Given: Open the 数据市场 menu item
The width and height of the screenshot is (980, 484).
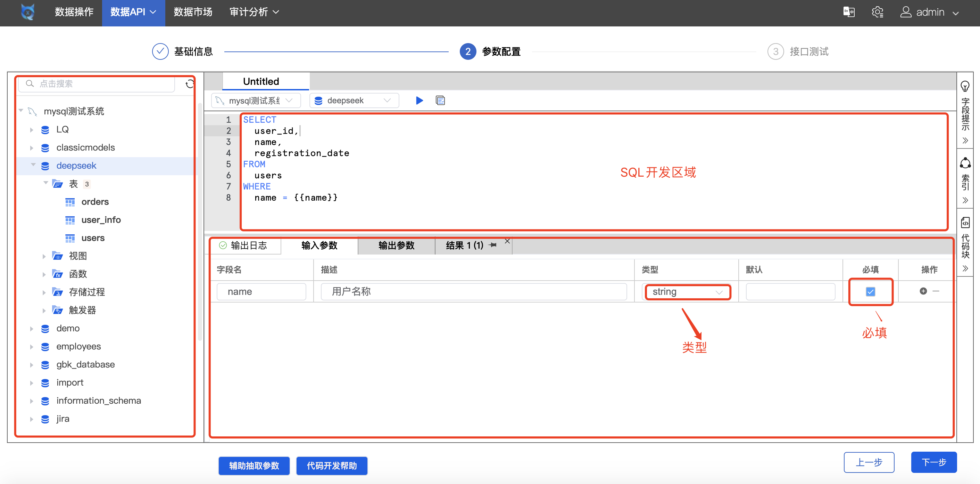Looking at the screenshot, I should coord(193,12).
